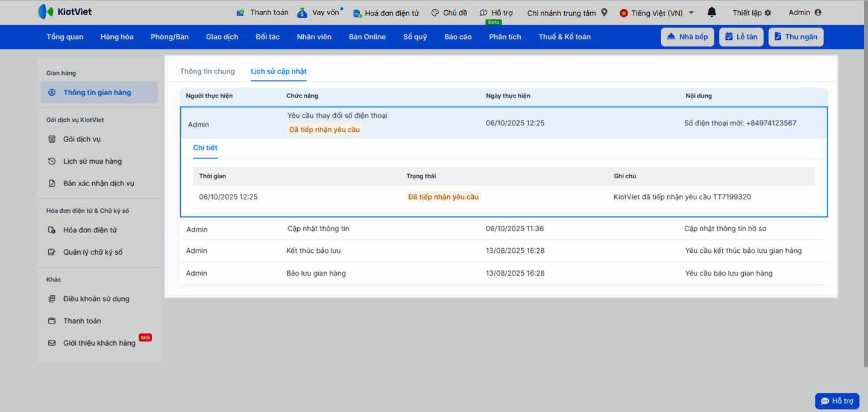Open Quản lý chữ ký số sidebar item
This screenshot has height=412, width=868.
click(x=93, y=252)
